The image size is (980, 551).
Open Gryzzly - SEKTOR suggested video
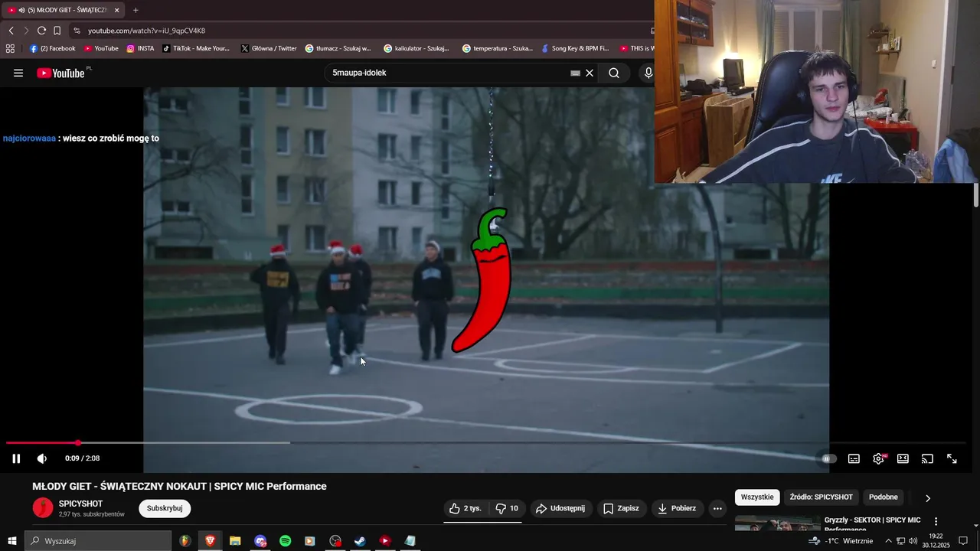click(x=873, y=524)
